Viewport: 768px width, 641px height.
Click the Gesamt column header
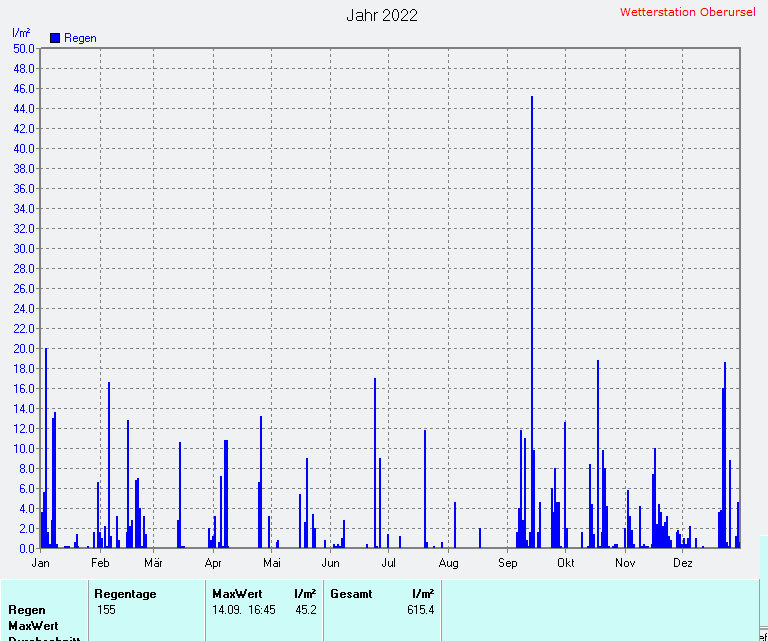[351, 594]
